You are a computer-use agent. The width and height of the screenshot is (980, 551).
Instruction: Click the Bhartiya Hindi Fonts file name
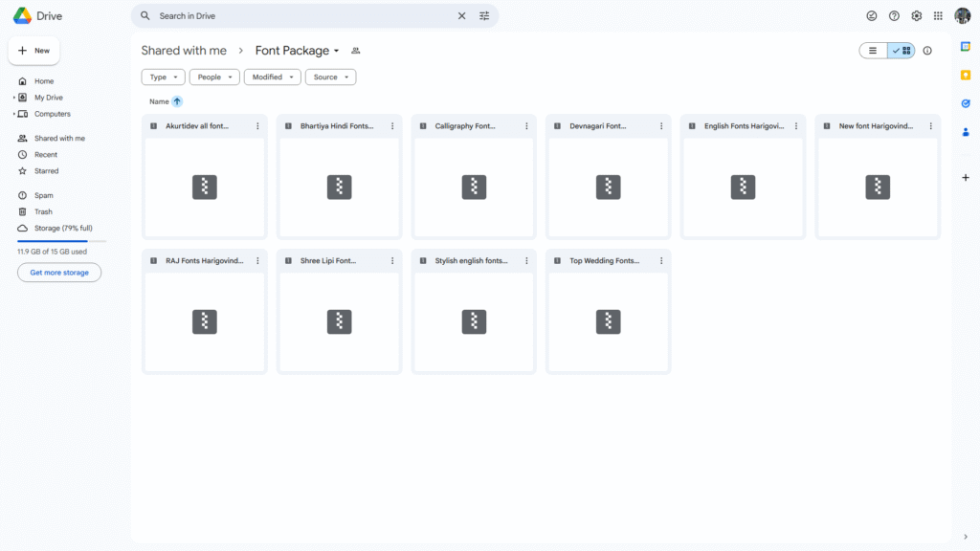tap(337, 126)
